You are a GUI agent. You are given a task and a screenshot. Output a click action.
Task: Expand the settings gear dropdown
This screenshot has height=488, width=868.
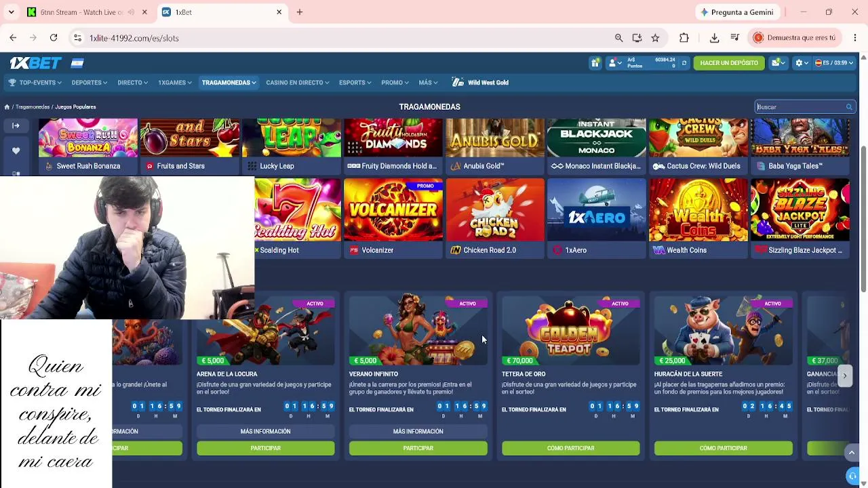802,63
